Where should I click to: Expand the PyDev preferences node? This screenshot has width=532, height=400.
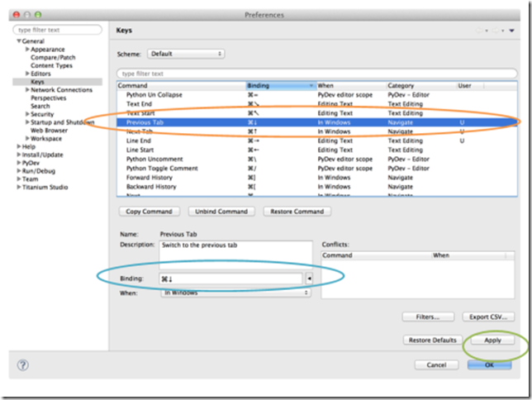18,163
